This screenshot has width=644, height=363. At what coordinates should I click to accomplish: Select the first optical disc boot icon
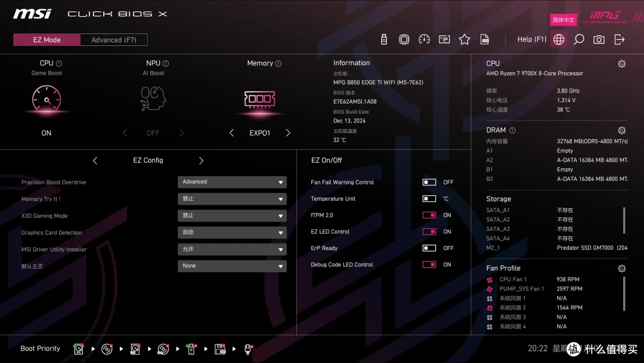(107, 349)
